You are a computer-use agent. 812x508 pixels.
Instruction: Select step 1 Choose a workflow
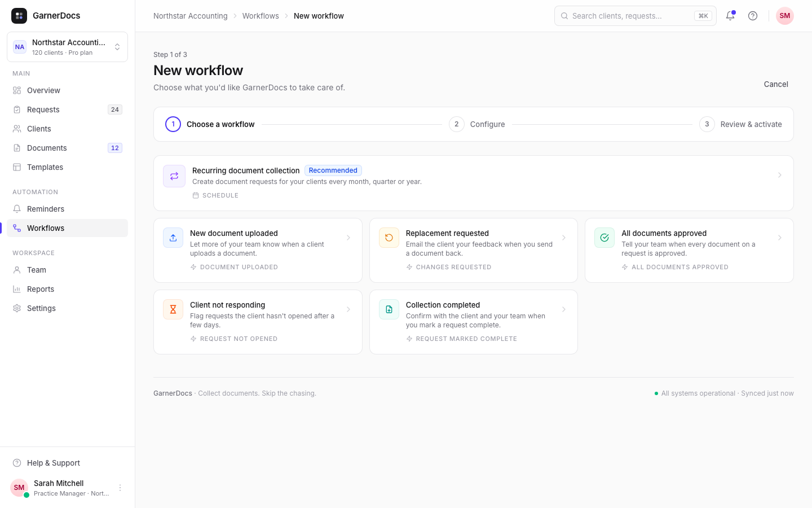(210, 124)
